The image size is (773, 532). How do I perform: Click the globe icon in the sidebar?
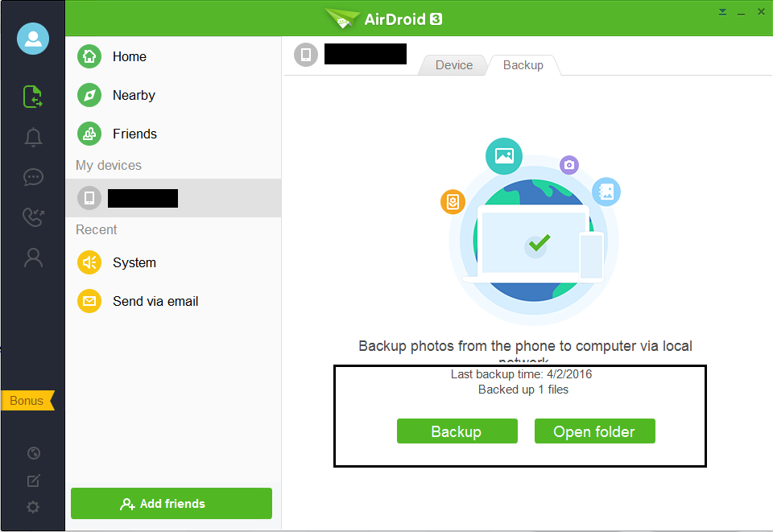pos(33,453)
